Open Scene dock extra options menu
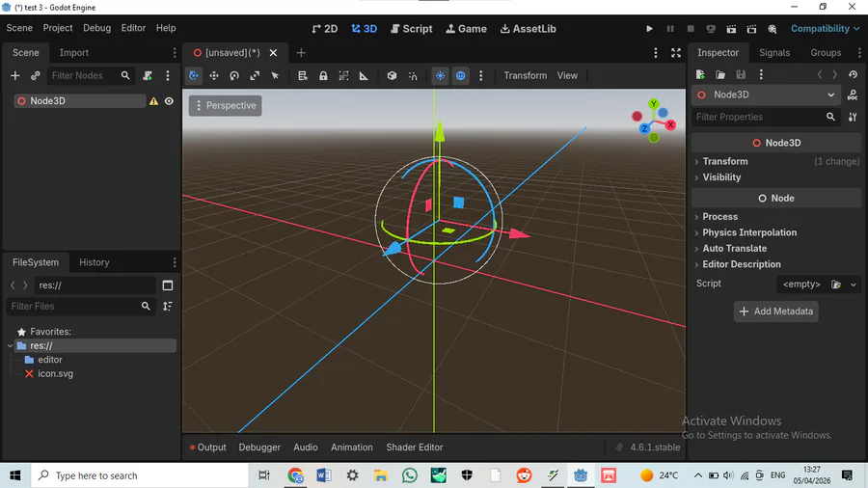Screen dimensions: 868x488 coord(168,76)
